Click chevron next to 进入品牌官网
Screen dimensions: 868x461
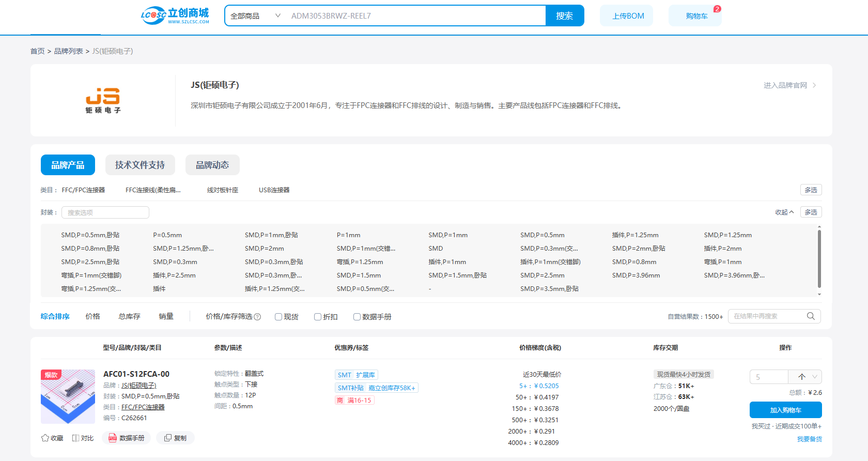[x=814, y=85]
